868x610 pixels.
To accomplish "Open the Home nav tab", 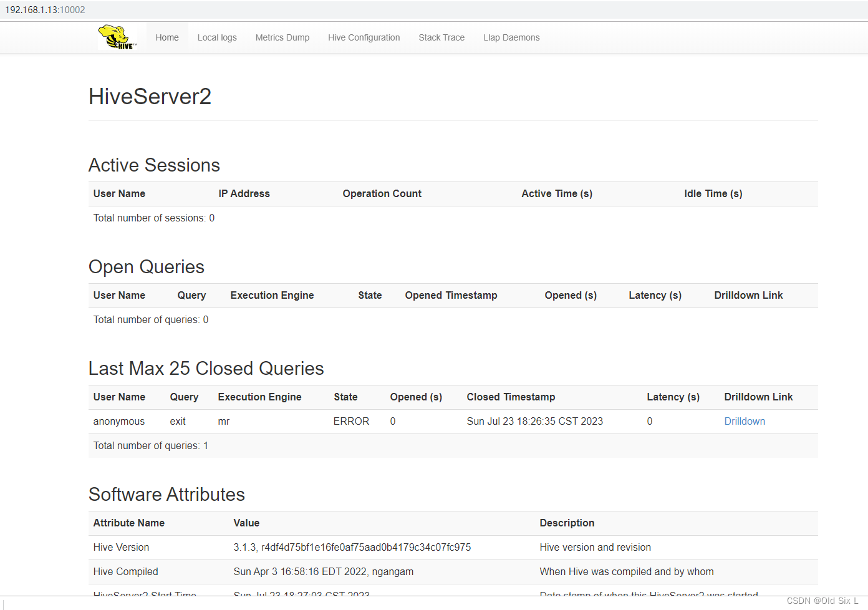I will point(167,37).
